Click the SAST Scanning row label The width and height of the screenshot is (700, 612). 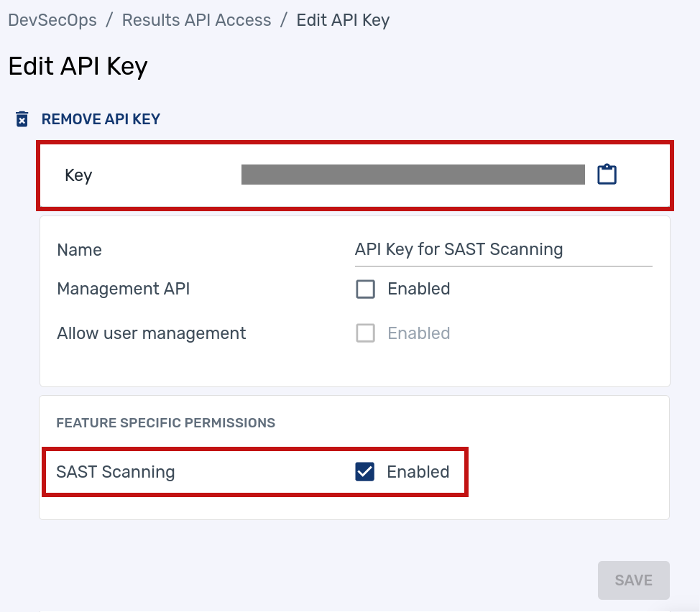coord(115,472)
